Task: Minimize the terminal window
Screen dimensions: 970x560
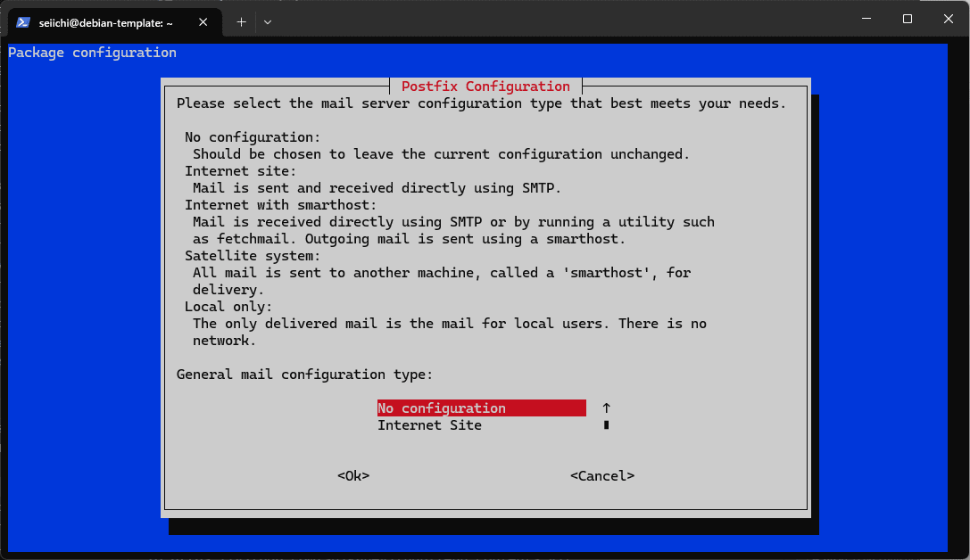Action: pyautogui.click(x=866, y=19)
